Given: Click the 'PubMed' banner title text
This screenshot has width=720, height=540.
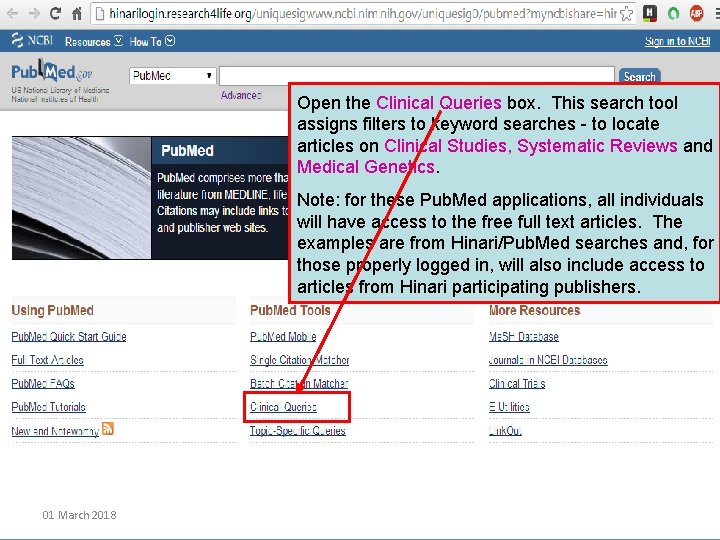Looking at the screenshot, I should (x=187, y=151).
